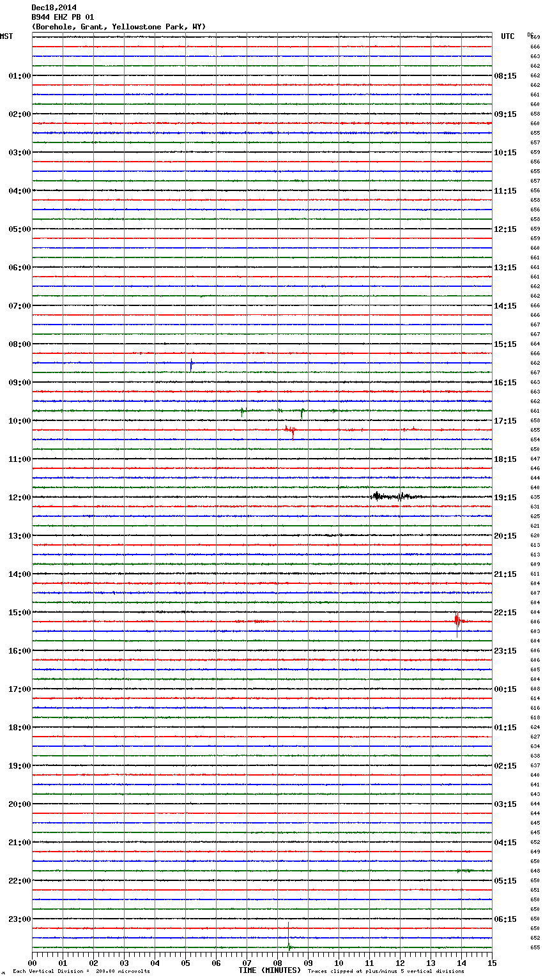This screenshot has width=543, height=980.
Task: Select the 12:00 MST time label
Action: (19, 498)
